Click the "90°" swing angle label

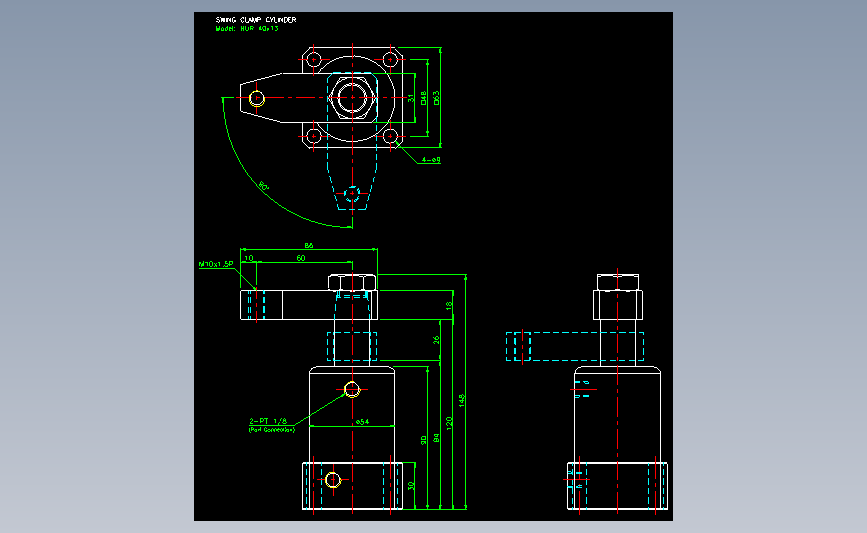click(264, 186)
